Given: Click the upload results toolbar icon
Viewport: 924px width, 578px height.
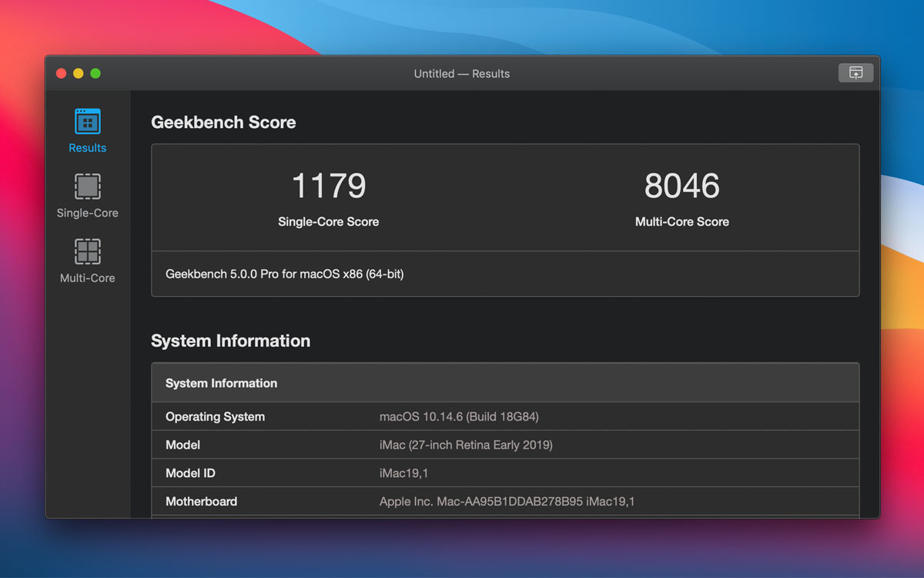Looking at the screenshot, I should (x=855, y=73).
